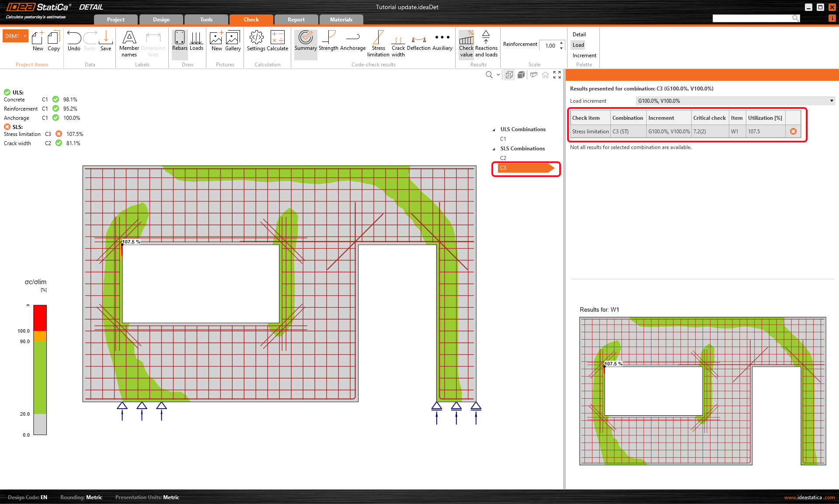Click the Reinforcement scale value field
Viewport: 839px width, 504px height.
pos(550,45)
